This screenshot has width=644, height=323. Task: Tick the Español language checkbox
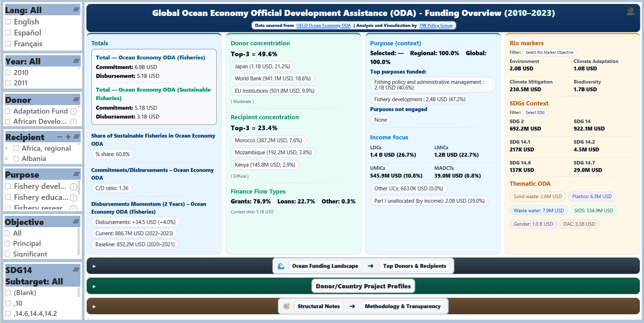tap(8, 33)
